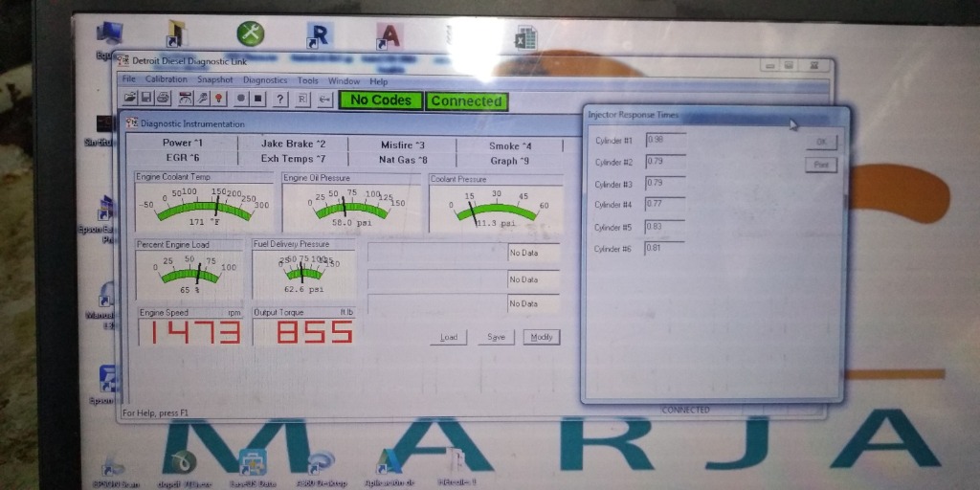Viewport: 980px width, 490px height.
Task: Click the Modify button
Action: click(542, 337)
